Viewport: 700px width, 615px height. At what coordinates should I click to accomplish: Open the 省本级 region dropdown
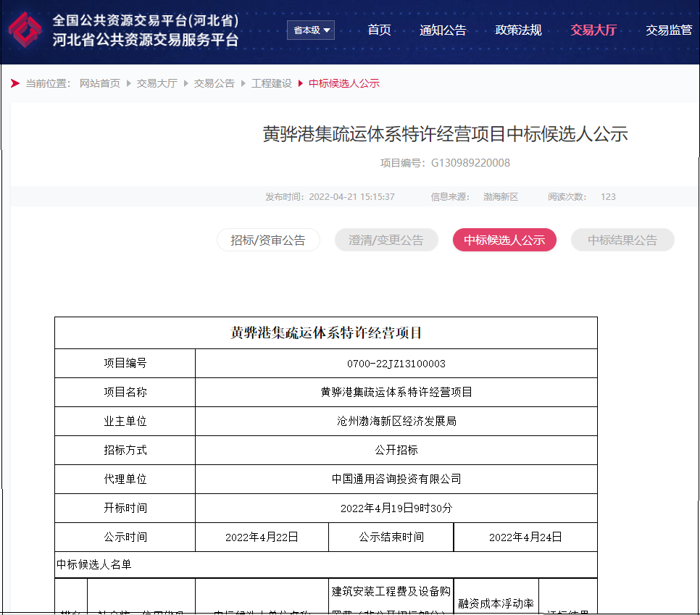click(311, 30)
